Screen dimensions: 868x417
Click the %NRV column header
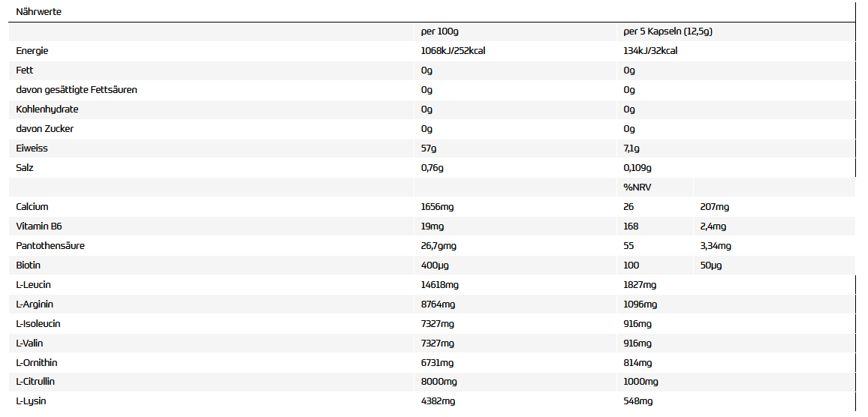[636, 187]
